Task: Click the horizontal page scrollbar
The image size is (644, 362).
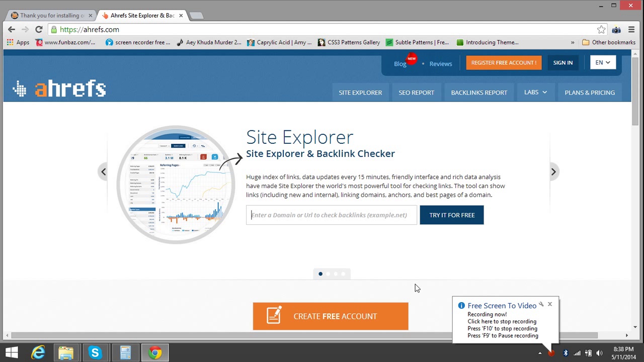Action: 305,335
